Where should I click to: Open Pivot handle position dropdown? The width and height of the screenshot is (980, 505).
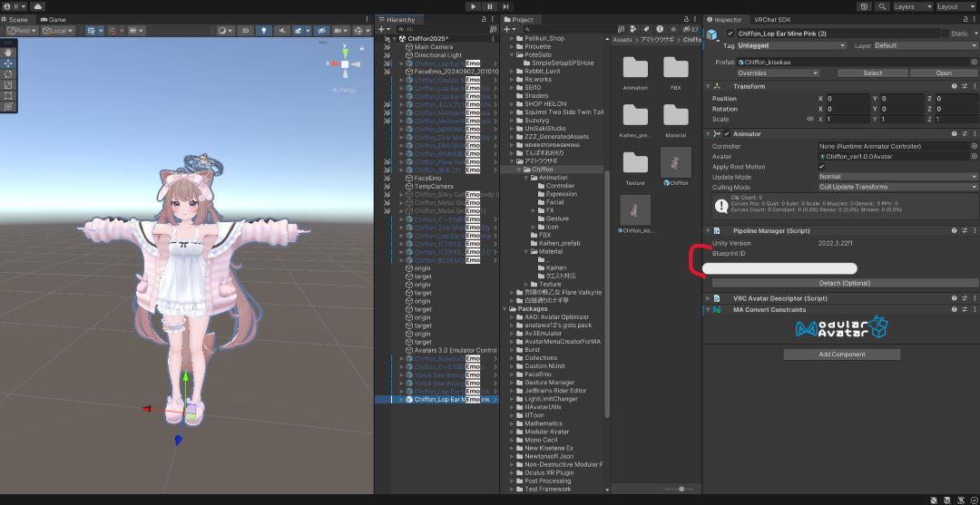click(x=23, y=31)
